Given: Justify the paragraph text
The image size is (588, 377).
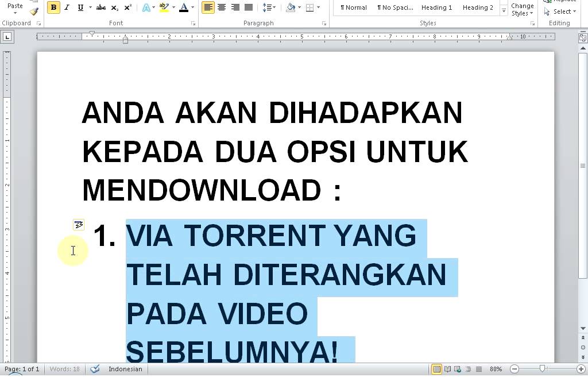Looking at the screenshot, I should [x=249, y=7].
